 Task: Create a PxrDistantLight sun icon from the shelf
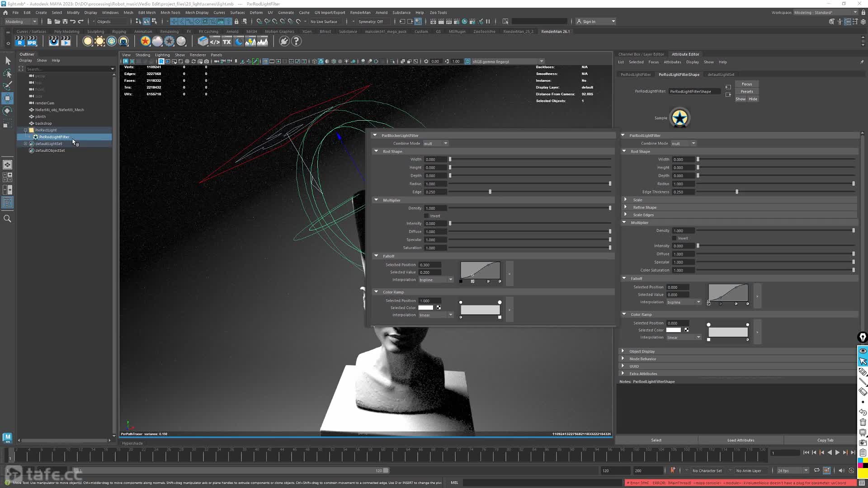(99, 42)
